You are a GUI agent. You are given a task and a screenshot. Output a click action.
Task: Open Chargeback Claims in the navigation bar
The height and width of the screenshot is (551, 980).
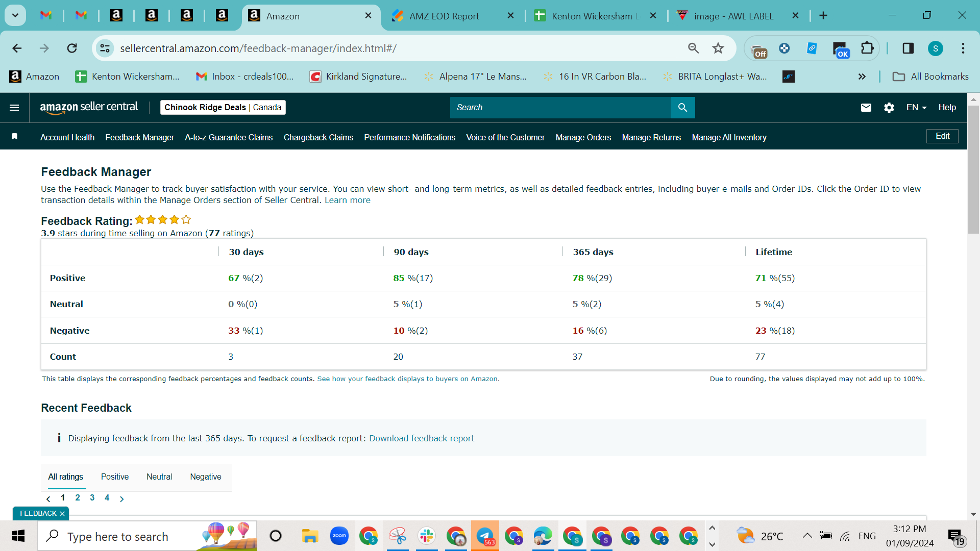tap(318, 138)
